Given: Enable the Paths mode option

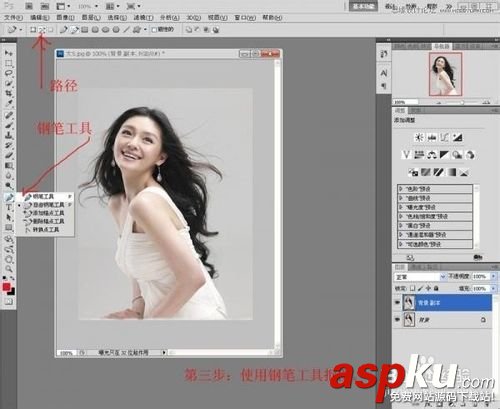Looking at the screenshot, I should click(x=42, y=30).
